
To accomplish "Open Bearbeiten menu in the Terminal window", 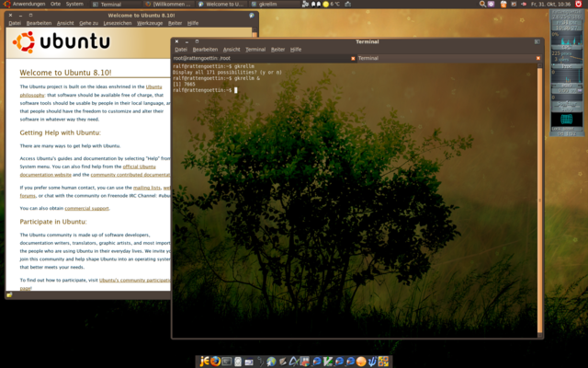I will pyautogui.click(x=205, y=50).
